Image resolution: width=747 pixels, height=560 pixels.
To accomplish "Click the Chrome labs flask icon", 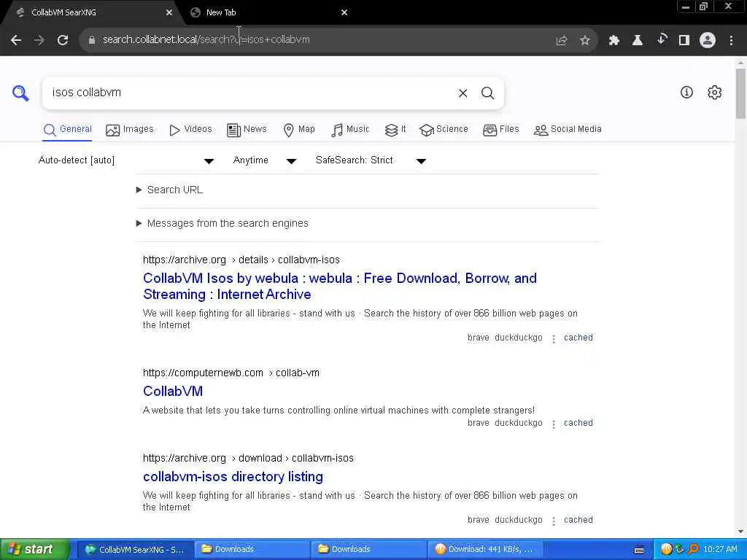I will 638,41.
